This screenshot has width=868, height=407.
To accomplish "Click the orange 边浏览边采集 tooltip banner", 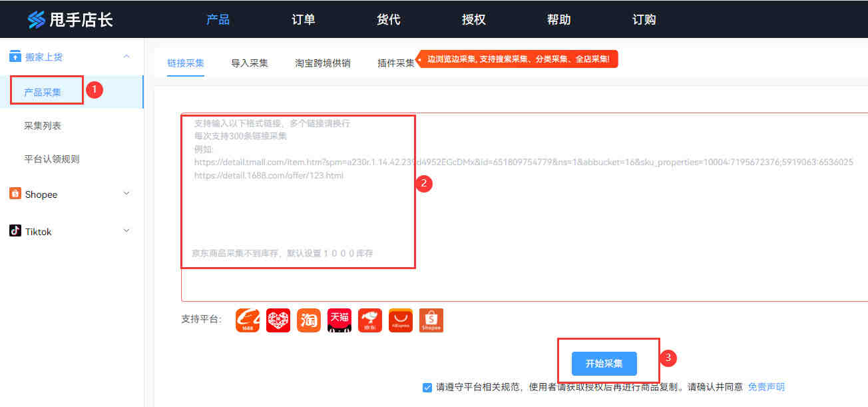I will pyautogui.click(x=517, y=59).
